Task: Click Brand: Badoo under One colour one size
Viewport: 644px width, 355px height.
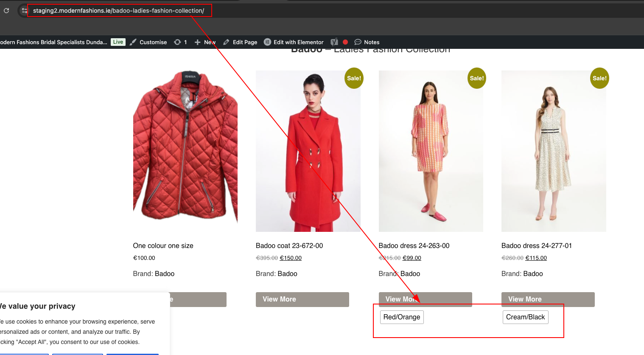Action: coord(154,274)
